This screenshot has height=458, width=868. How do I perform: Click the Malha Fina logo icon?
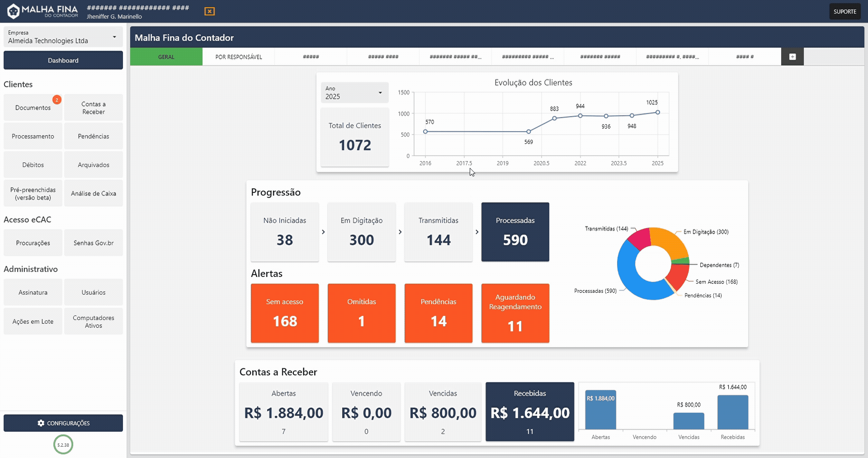[14, 11]
